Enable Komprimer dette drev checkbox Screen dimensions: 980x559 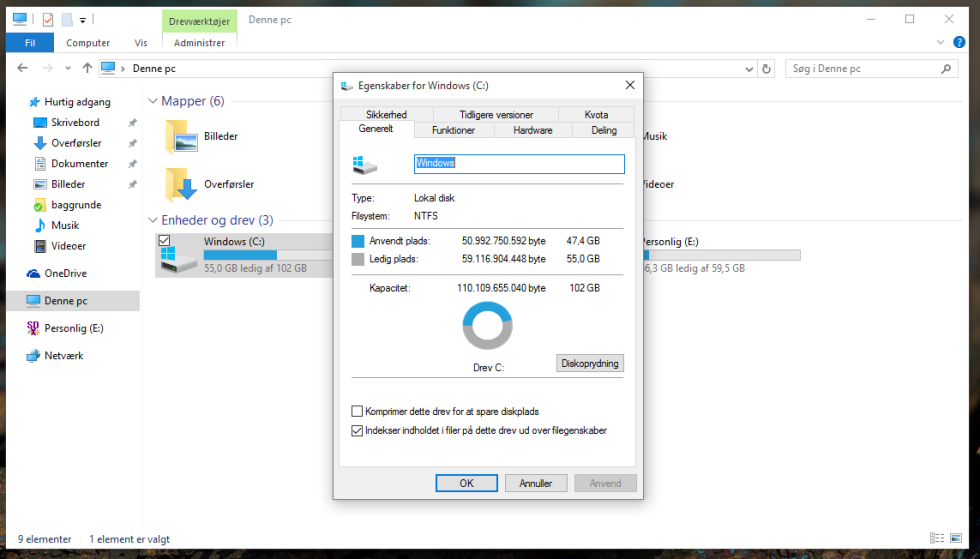(x=357, y=411)
